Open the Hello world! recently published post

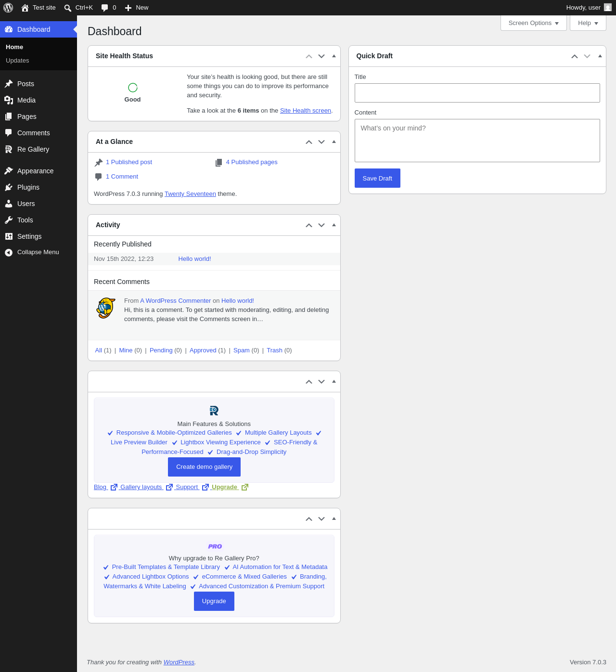coord(194,259)
